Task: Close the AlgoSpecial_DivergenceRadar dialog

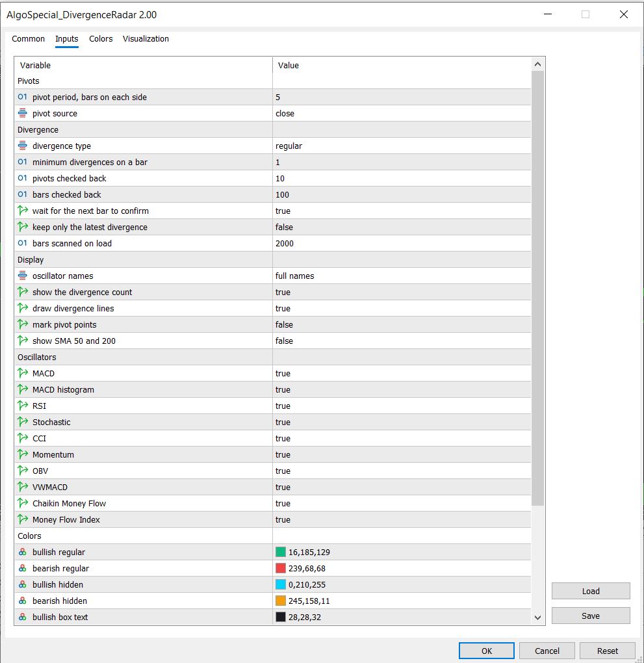Action: point(624,14)
